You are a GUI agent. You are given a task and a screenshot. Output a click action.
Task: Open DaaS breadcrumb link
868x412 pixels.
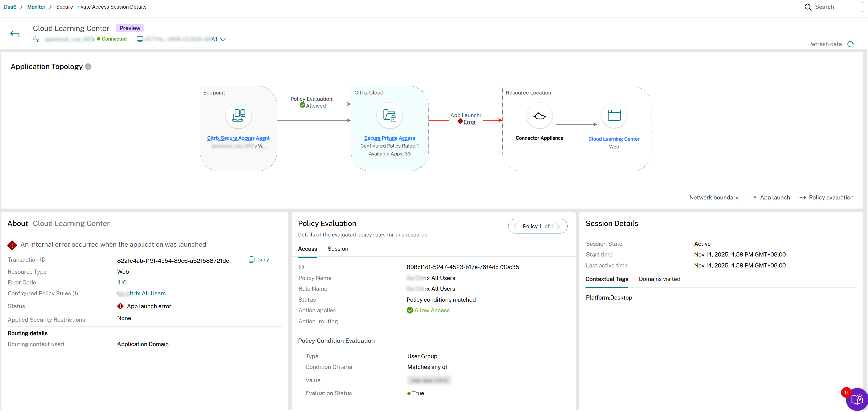[10, 7]
